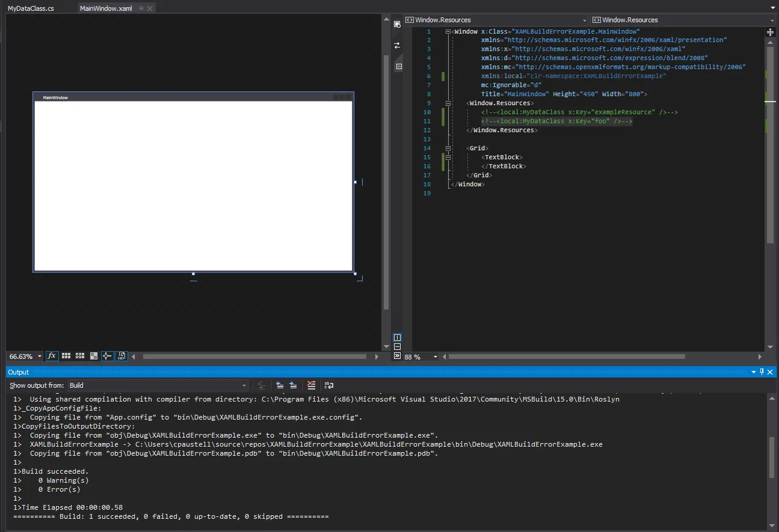Disable project code in designer
The width and height of the screenshot is (779, 532).
pos(122,356)
